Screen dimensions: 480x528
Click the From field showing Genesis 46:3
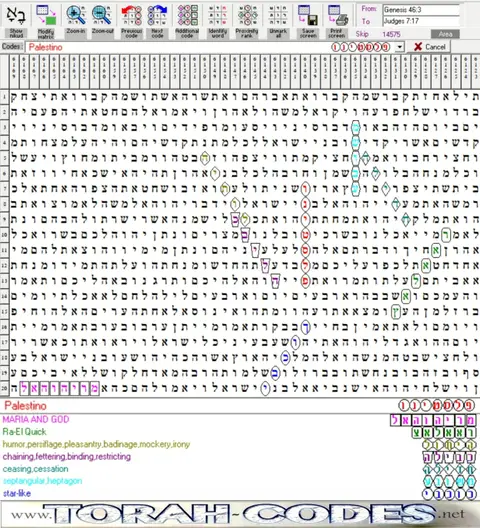click(421, 10)
